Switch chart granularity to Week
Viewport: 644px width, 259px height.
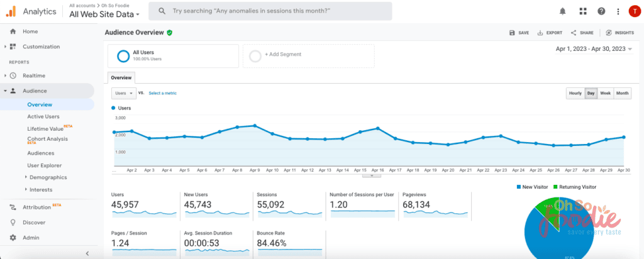coord(606,93)
